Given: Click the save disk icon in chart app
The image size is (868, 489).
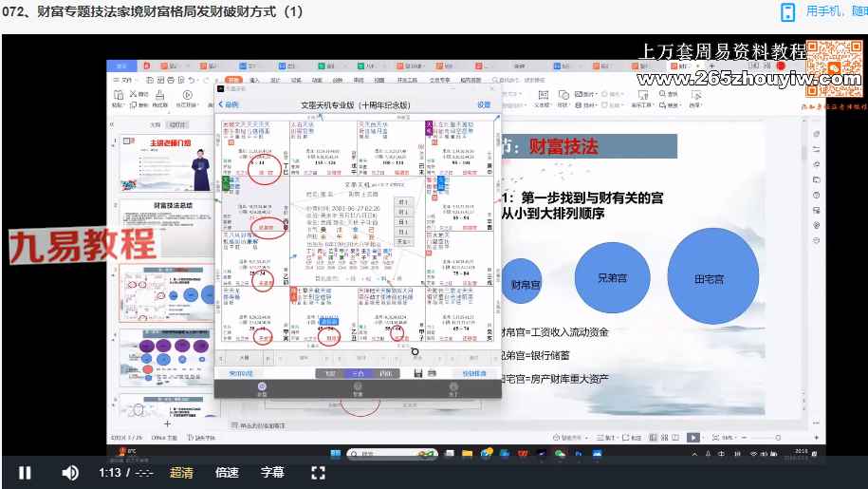Looking at the screenshot, I should (x=418, y=373).
